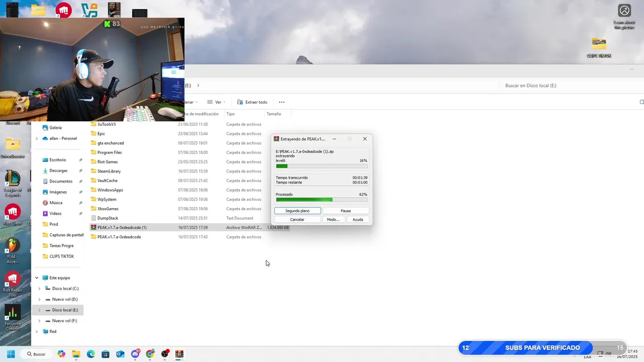Open the Modo... extraction options

333,219
